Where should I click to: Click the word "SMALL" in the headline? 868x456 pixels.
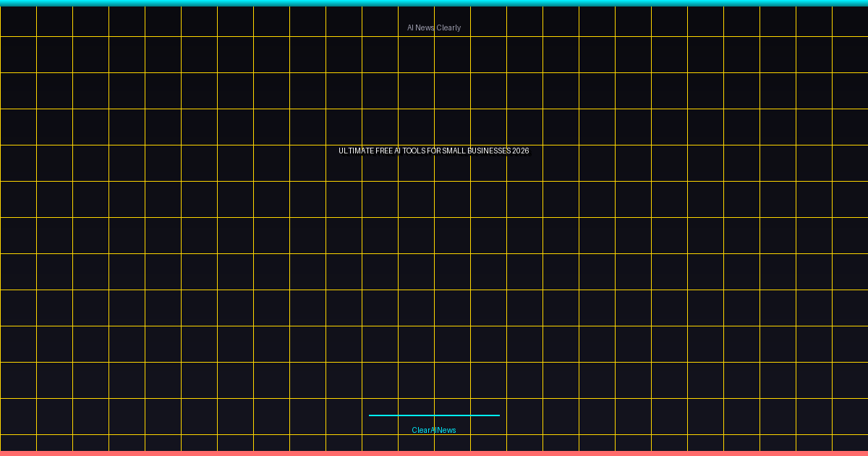pyautogui.click(x=454, y=151)
